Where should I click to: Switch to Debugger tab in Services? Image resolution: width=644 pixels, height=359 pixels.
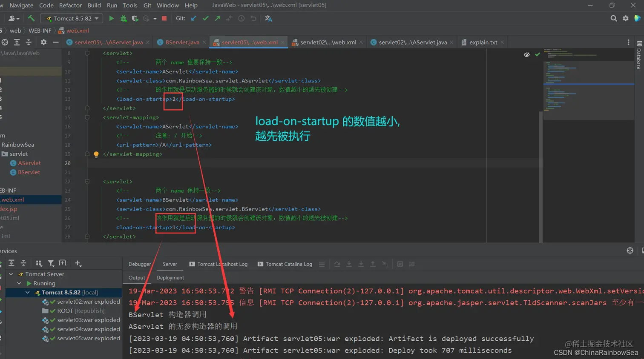pos(140,264)
